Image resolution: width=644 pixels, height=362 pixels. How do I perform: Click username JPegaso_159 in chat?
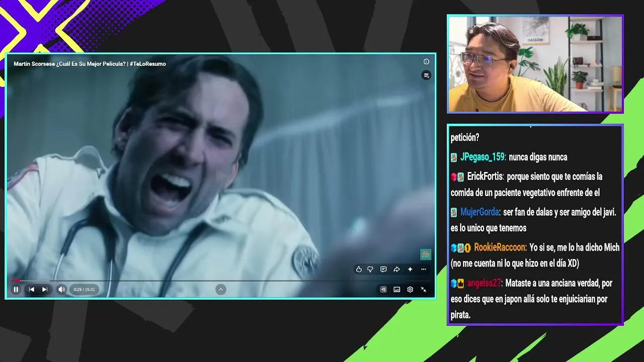click(x=483, y=157)
